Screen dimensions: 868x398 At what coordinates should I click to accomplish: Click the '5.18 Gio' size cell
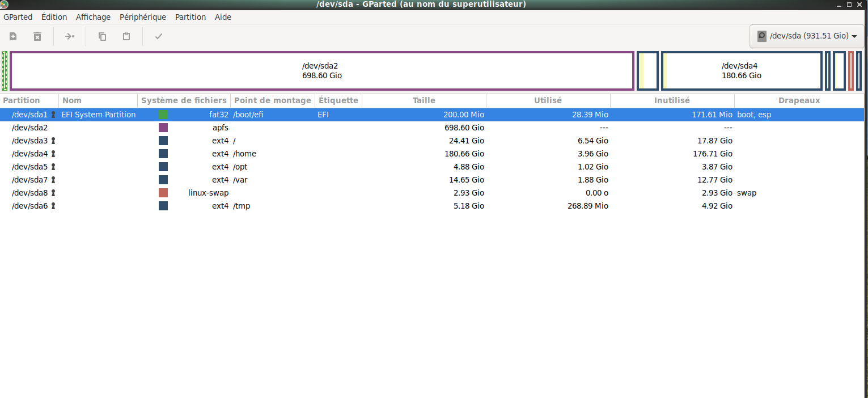click(x=468, y=206)
